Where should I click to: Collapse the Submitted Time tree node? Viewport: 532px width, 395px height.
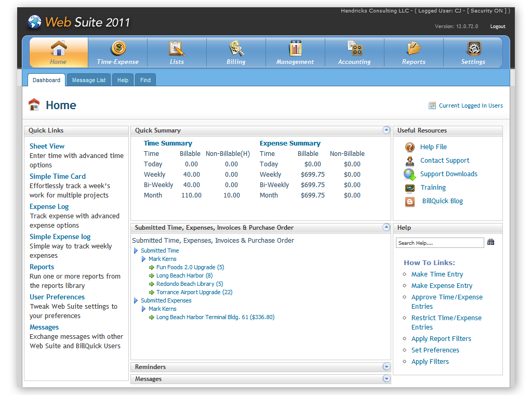[136, 251]
